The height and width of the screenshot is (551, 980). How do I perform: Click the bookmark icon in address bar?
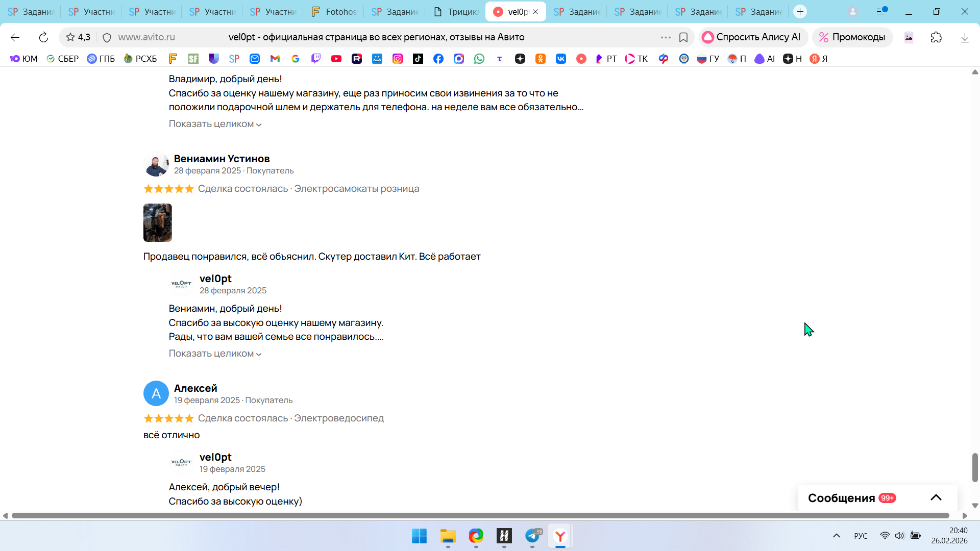(683, 37)
